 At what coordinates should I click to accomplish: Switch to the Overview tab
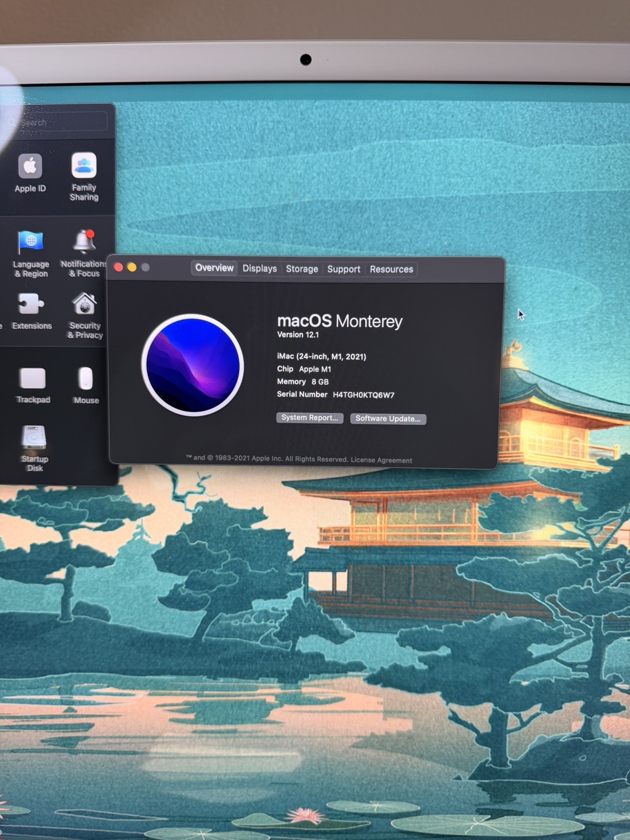tap(214, 268)
